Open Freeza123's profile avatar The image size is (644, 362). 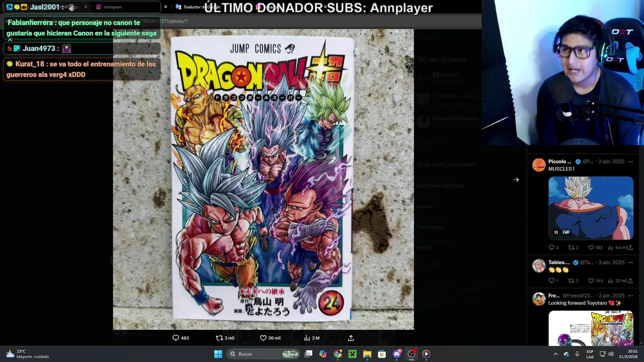(539, 299)
